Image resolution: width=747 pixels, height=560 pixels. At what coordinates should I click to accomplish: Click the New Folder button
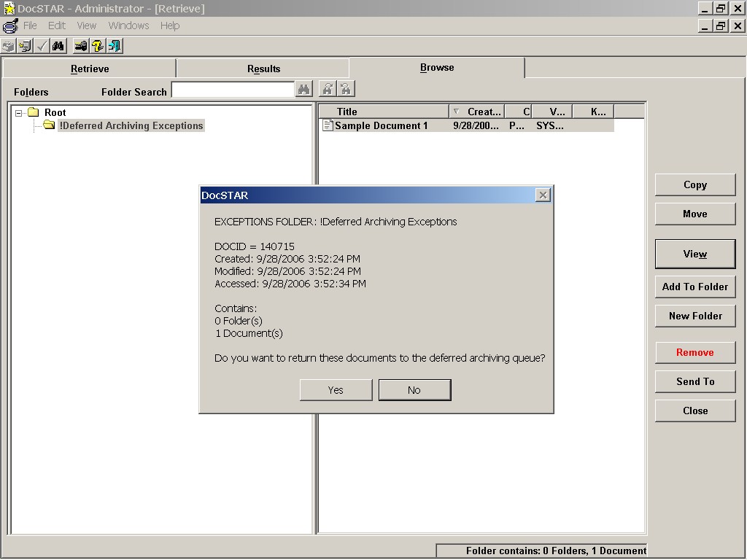(695, 316)
